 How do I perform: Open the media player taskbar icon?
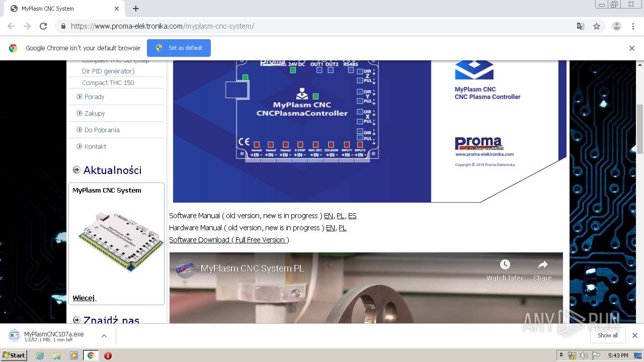pyautogui.click(x=74, y=355)
